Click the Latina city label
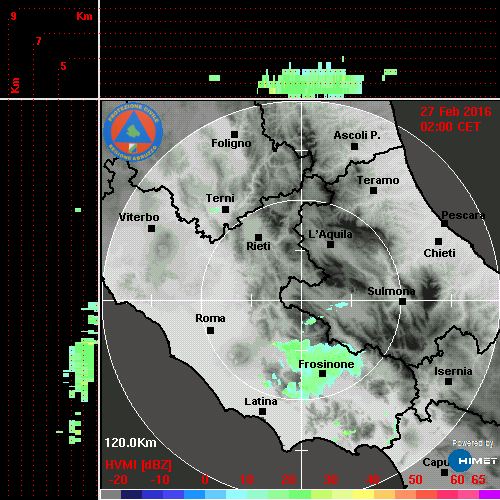This screenshot has width=500, height=500. click(x=261, y=402)
